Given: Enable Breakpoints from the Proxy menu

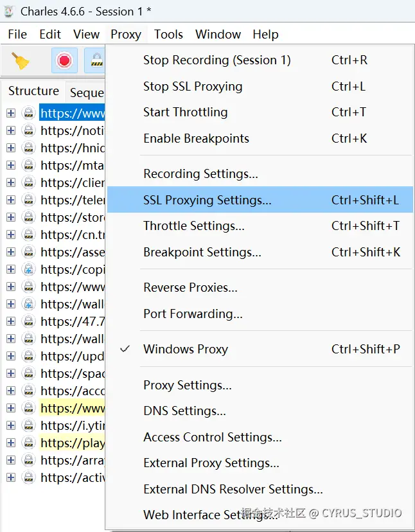Looking at the screenshot, I should [196, 138].
